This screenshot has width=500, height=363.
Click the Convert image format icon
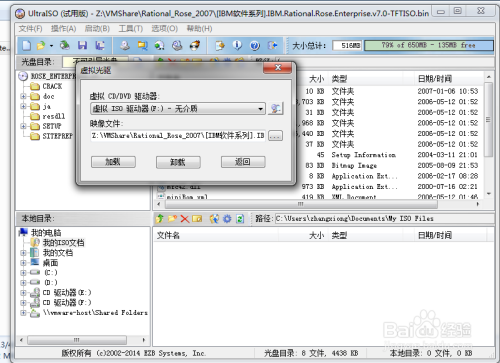(143, 45)
